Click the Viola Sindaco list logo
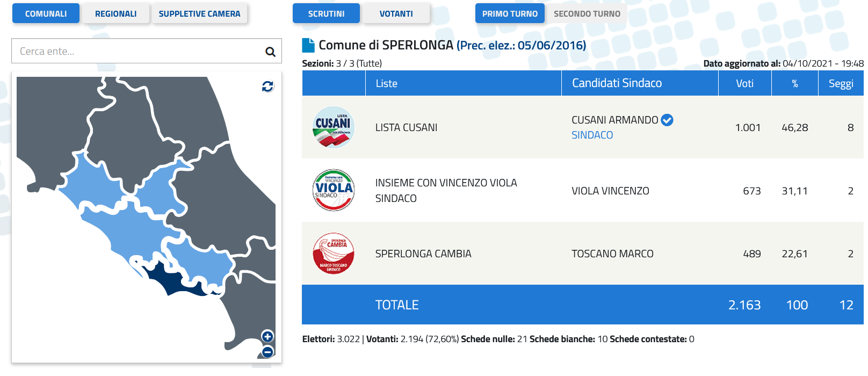Viewport: 868px width, 376px height. [334, 190]
